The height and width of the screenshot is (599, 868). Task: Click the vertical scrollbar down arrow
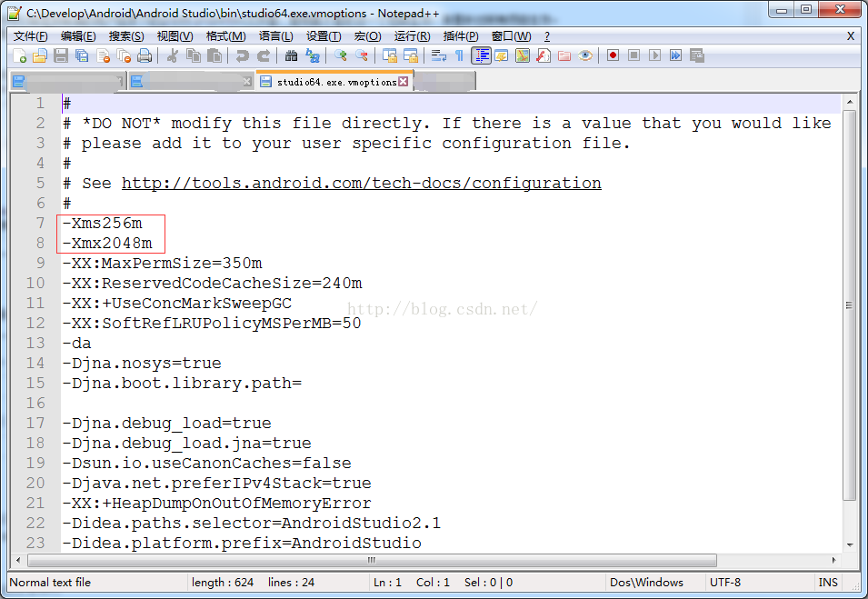(x=849, y=544)
